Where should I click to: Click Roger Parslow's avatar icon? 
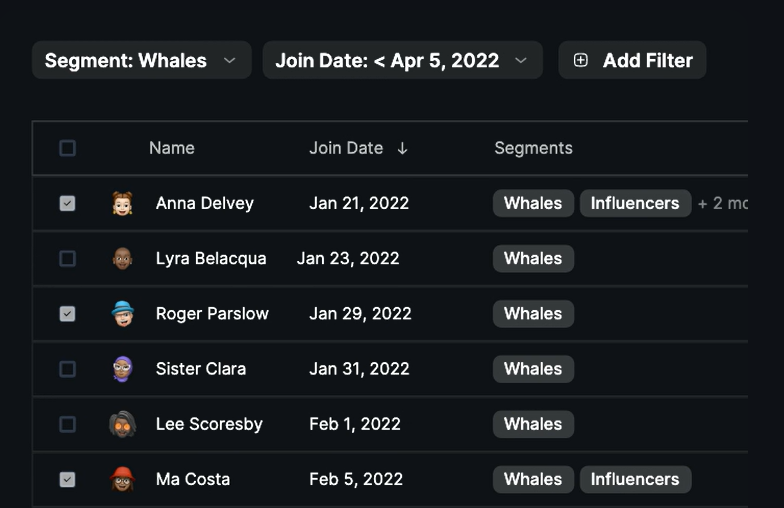(122, 314)
